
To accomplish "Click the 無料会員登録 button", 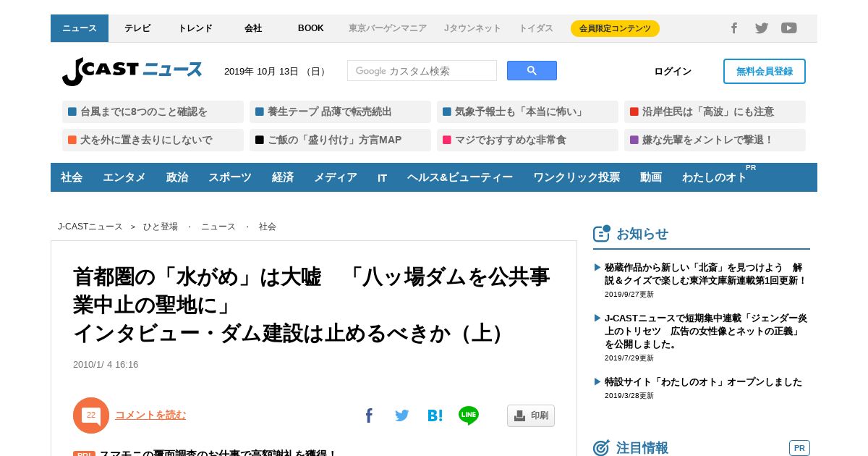I will [765, 71].
